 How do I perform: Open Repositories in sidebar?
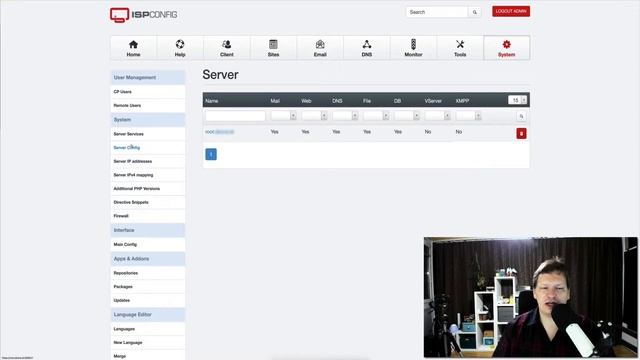point(148,273)
